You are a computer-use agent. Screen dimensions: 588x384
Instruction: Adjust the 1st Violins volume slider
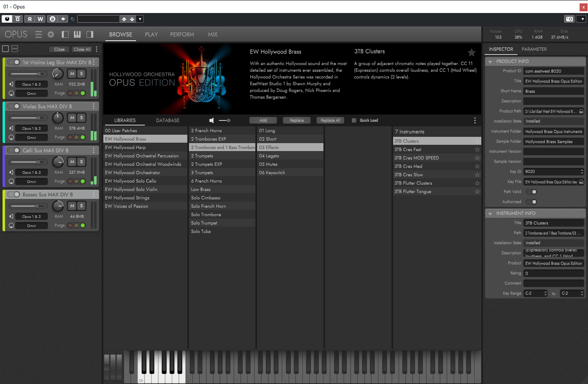click(x=39, y=74)
